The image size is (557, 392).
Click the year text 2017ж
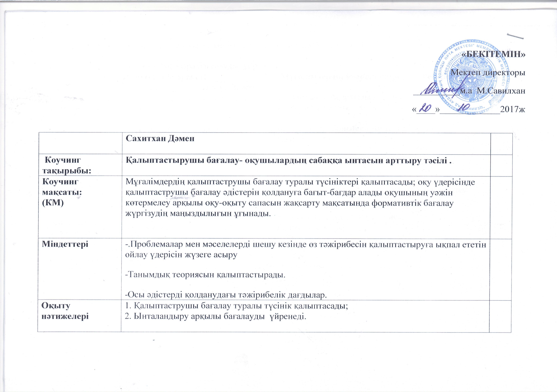tap(512, 109)
